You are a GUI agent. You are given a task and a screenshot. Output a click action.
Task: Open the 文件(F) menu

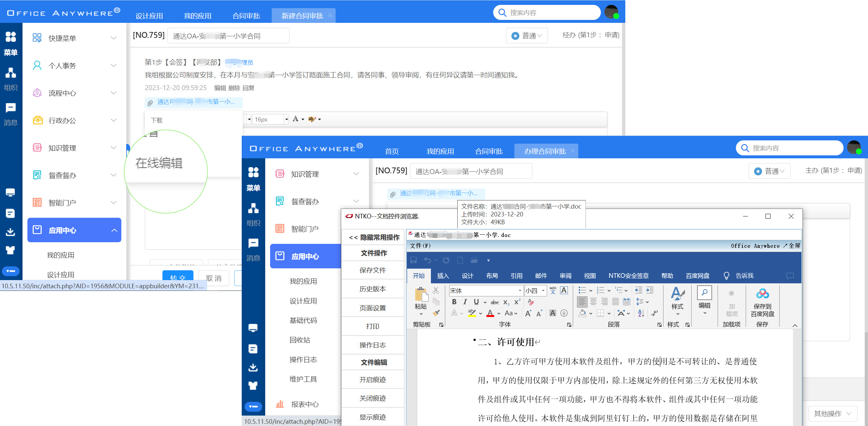[x=420, y=245]
